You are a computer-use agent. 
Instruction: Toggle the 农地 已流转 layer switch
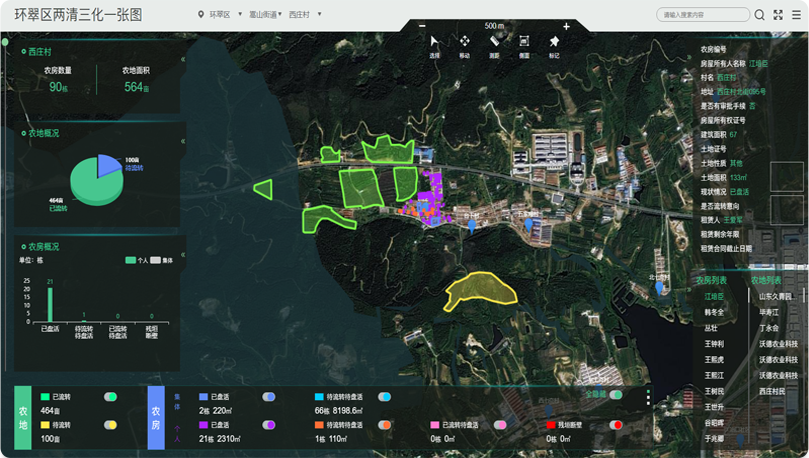click(111, 397)
